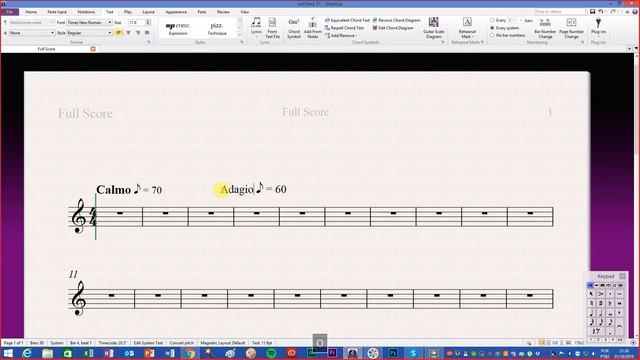
Task: Select right text alignment icon
Action: pyautogui.click(x=138, y=33)
